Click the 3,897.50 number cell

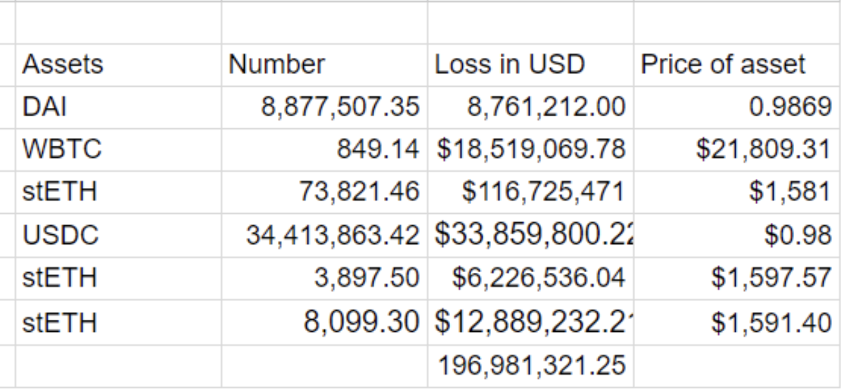coord(324,279)
